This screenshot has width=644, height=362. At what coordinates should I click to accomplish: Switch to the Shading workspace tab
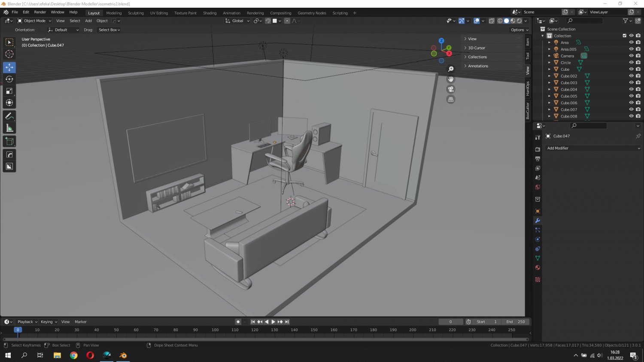point(210,13)
